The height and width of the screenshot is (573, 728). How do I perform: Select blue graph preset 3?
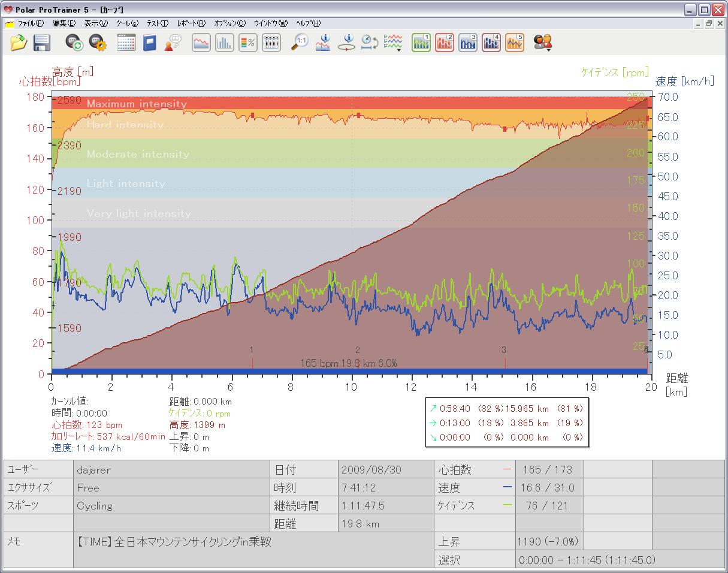[468, 43]
